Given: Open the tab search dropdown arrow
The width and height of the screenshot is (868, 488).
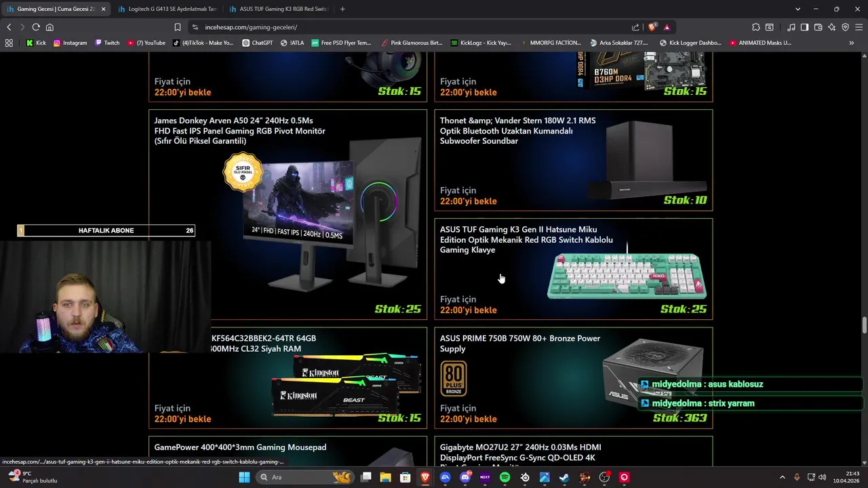Looking at the screenshot, I should 797,9.
